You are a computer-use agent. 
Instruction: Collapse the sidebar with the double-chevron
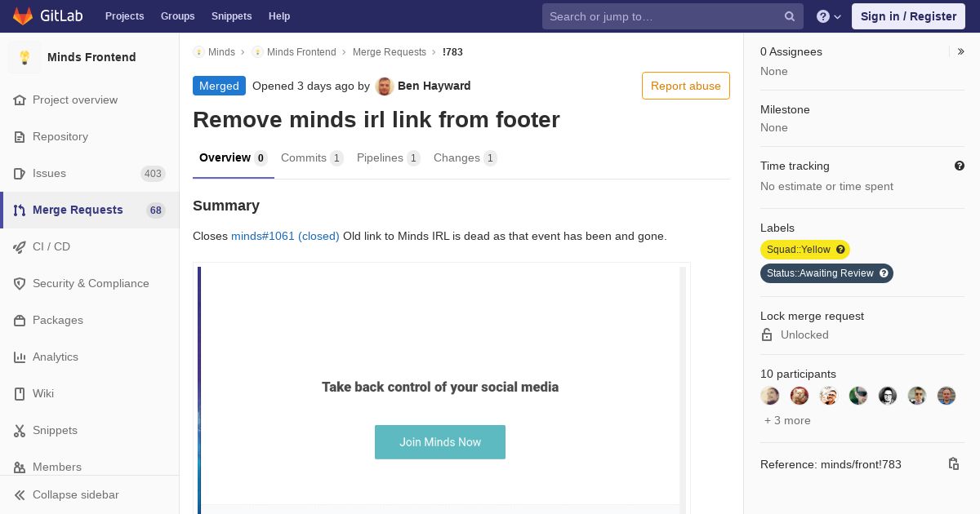(20, 494)
